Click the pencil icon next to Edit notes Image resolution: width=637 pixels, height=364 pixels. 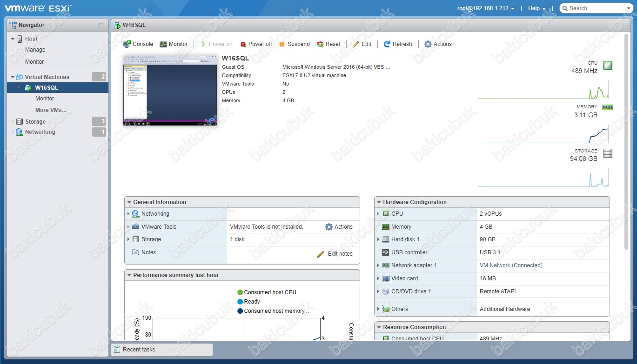pos(321,254)
